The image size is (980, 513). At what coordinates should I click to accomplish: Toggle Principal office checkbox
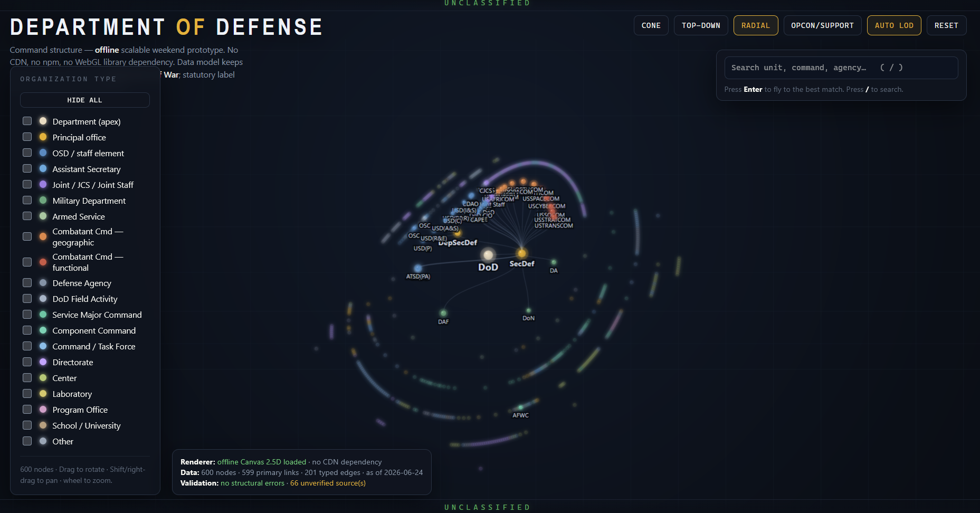tap(27, 137)
